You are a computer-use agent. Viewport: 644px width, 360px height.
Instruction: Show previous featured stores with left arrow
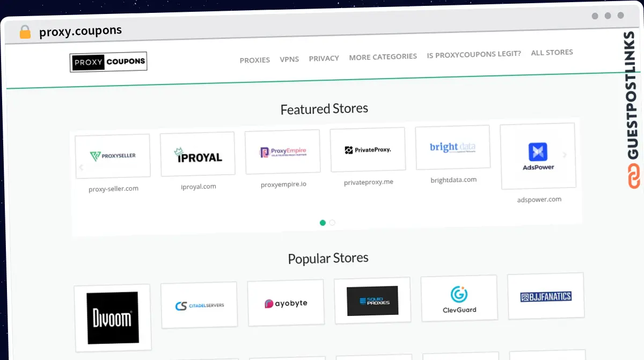click(x=81, y=167)
